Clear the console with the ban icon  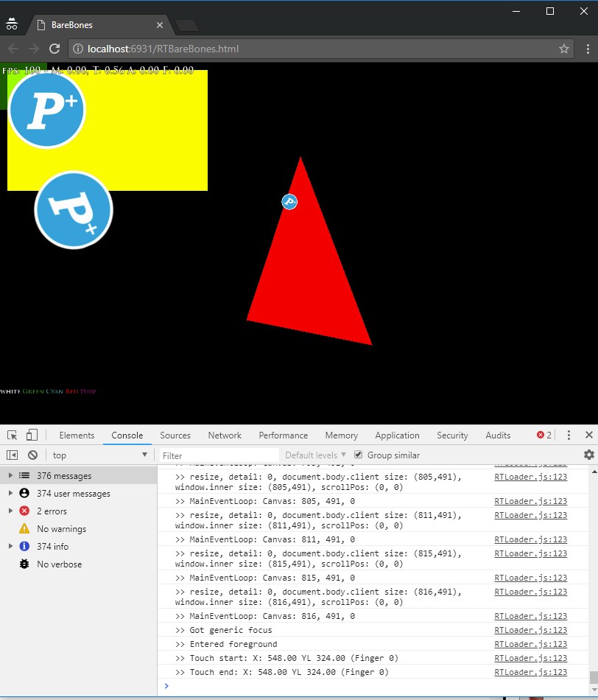(32, 455)
